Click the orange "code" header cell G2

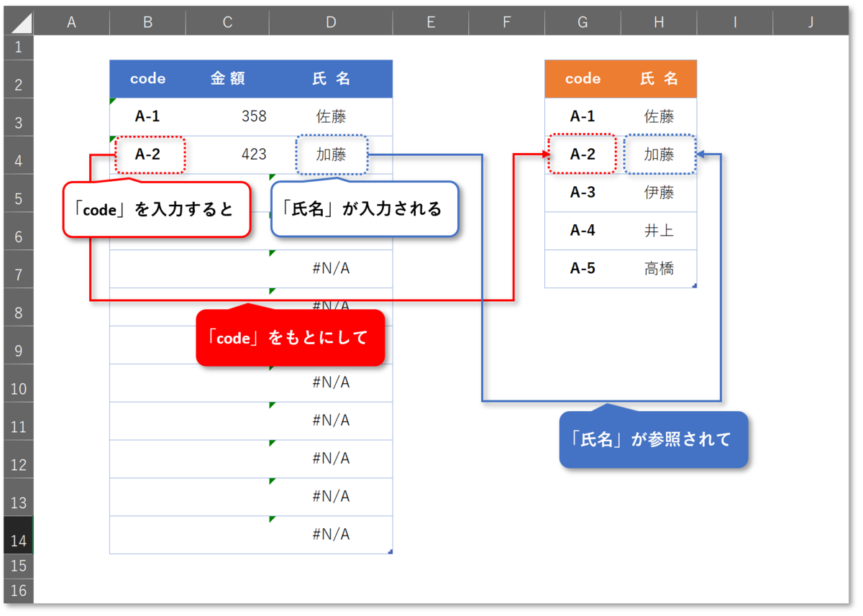pos(583,79)
